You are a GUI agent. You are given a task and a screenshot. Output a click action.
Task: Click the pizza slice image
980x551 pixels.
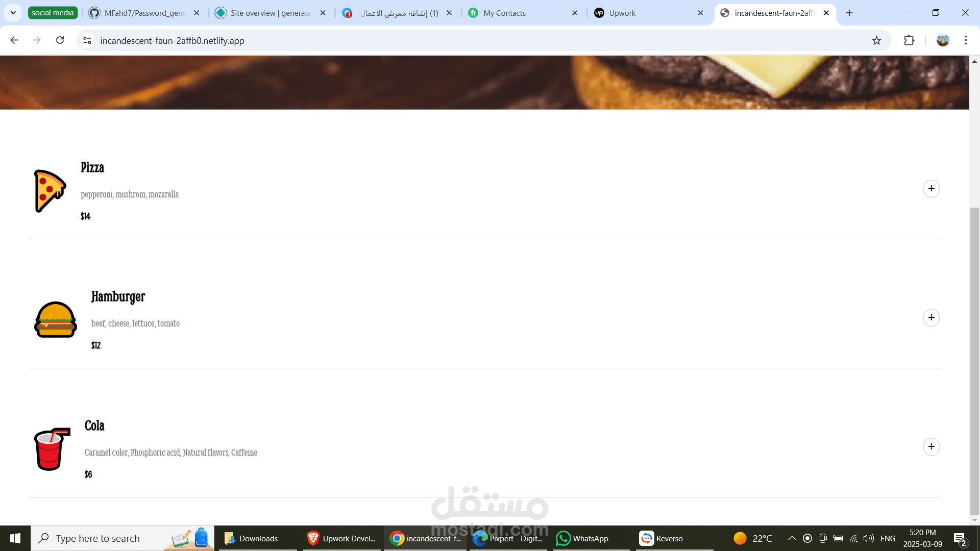(50, 191)
